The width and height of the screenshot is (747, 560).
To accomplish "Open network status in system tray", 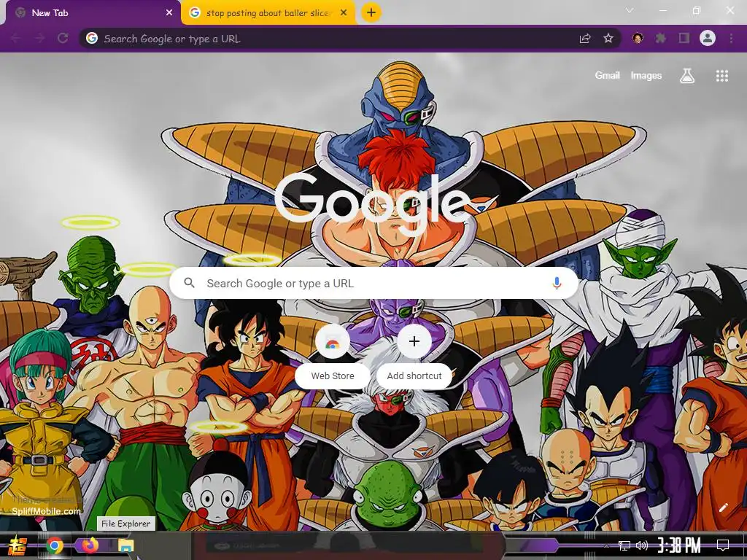I will (624, 545).
